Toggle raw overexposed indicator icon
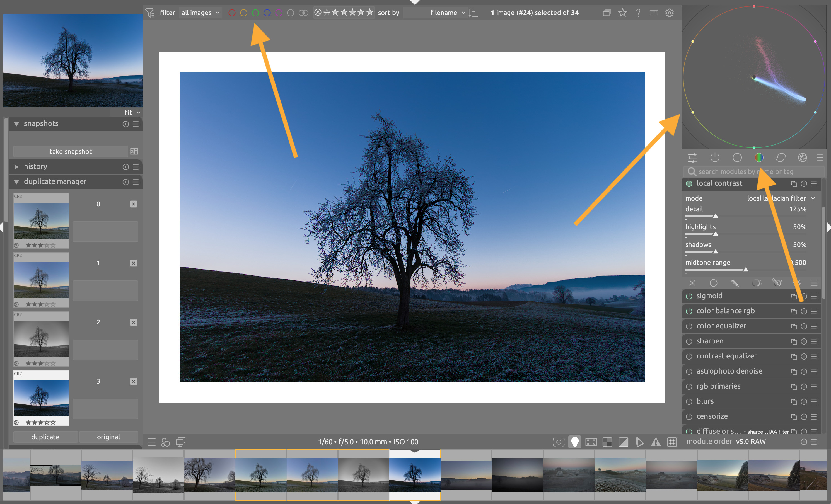Viewport: 831px width, 504px height. coord(607,442)
